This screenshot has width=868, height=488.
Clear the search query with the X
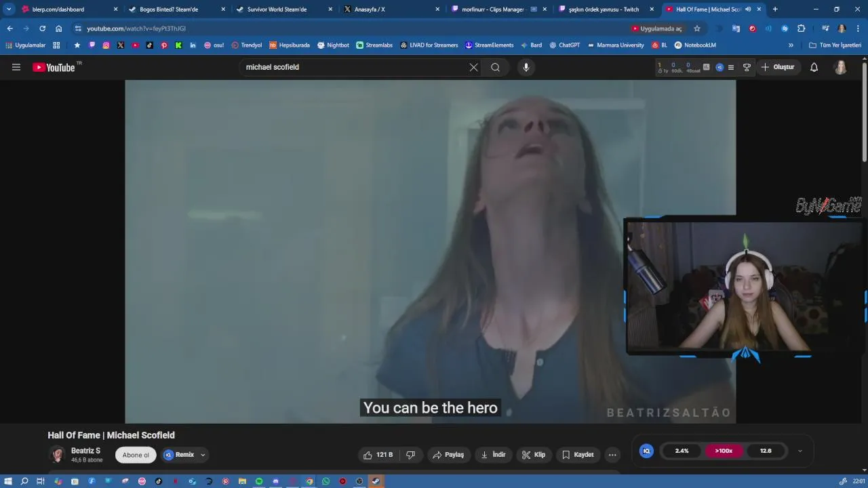[x=473, y=67]
